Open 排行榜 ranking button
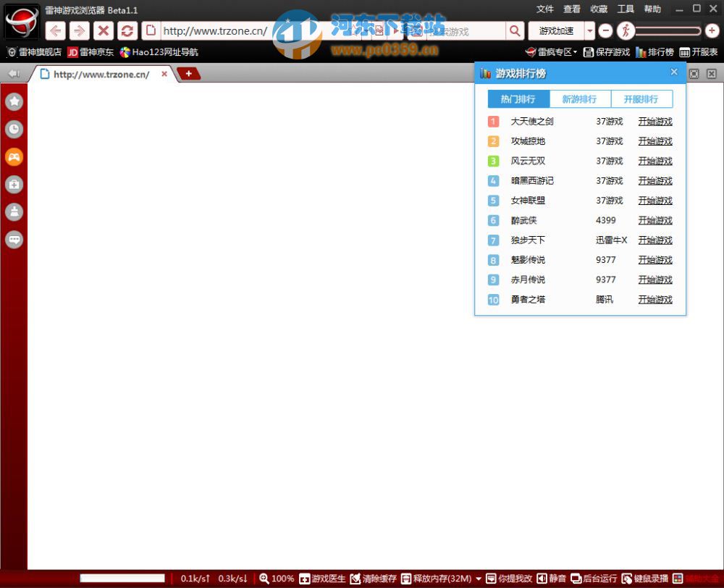Image resolution: width=724 pixels, height=588 pixels. pyautogui.click(x=654, y=52)
